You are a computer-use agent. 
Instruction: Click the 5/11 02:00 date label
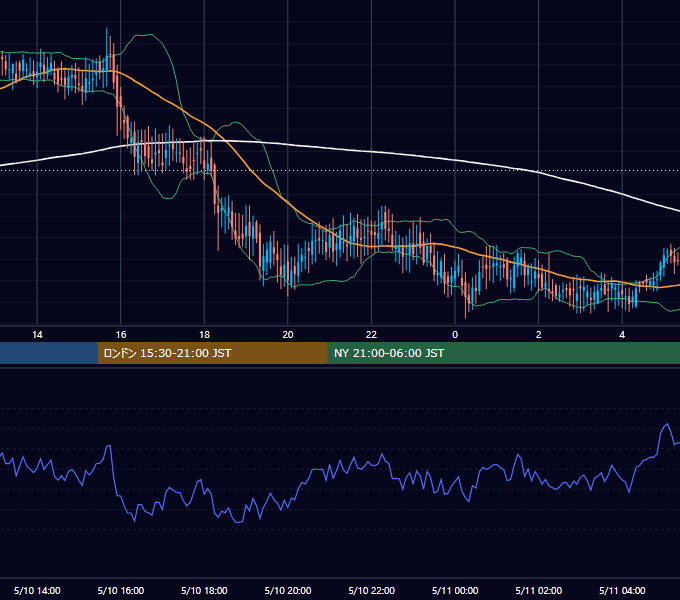[539, 590]
